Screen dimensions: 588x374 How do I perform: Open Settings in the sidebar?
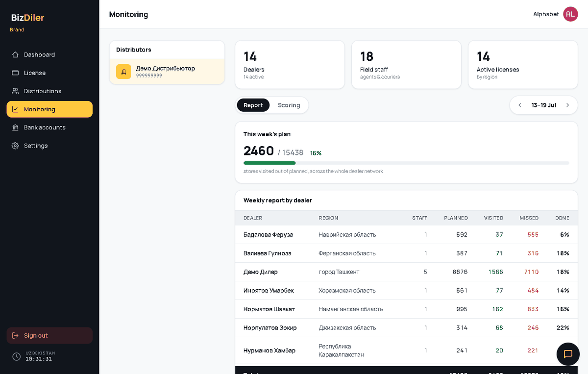[x=49, y=146]
